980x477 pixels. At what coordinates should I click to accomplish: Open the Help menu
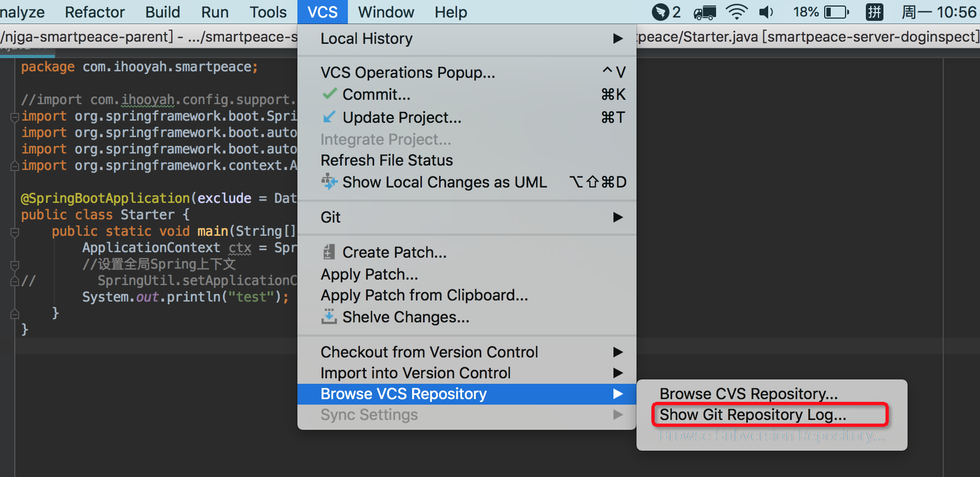(x=450, y=12)
